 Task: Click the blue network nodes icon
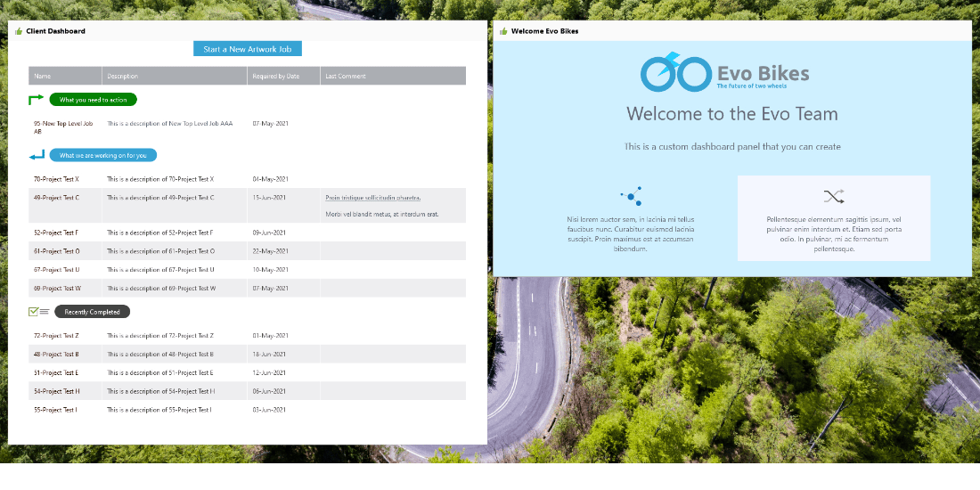pyautogui.click(x=632, y=196)
